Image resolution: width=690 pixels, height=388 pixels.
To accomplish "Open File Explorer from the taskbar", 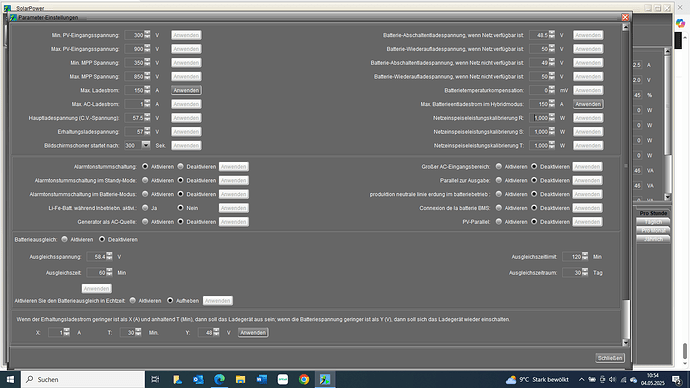I will [240, 379].
